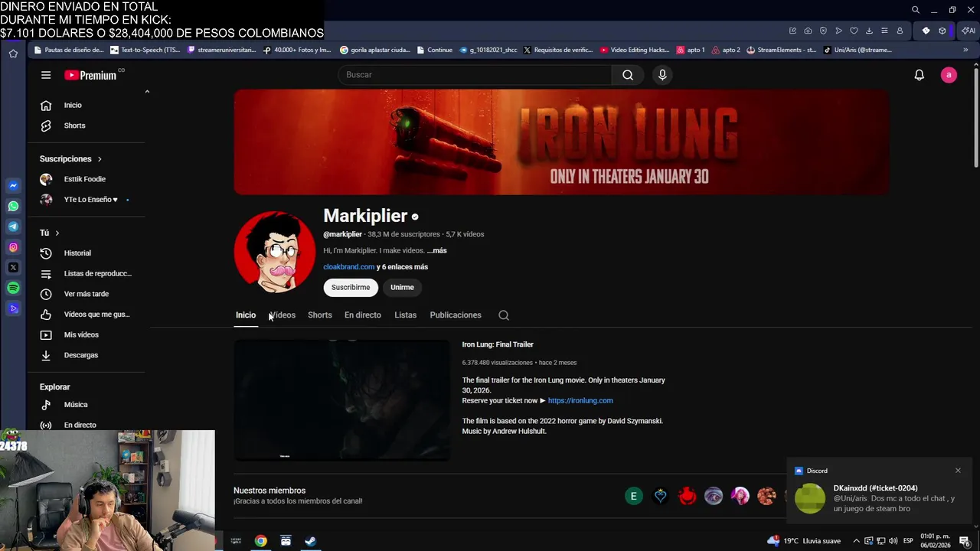Open X (Twitter) in the browser sidebar
This screenshot has height=551, width=980.
(x=13, y=268)
